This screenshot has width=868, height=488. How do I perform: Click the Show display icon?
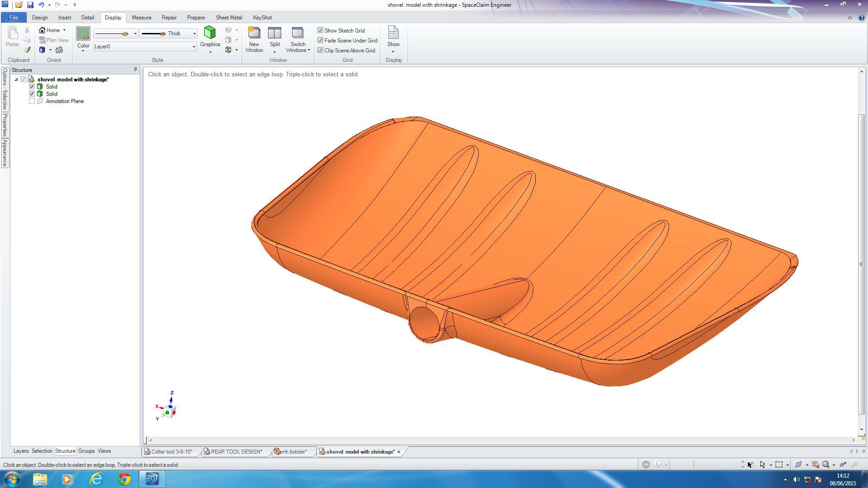point(393,33)
